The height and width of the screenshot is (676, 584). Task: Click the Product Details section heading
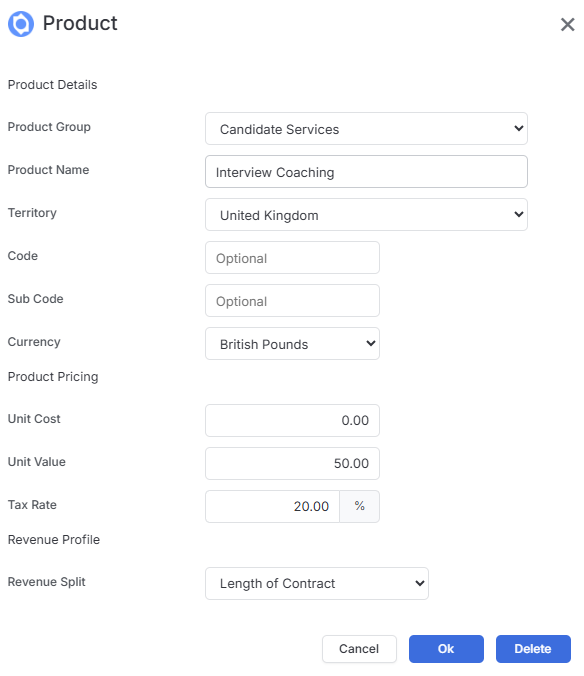[x=53, y=84]
